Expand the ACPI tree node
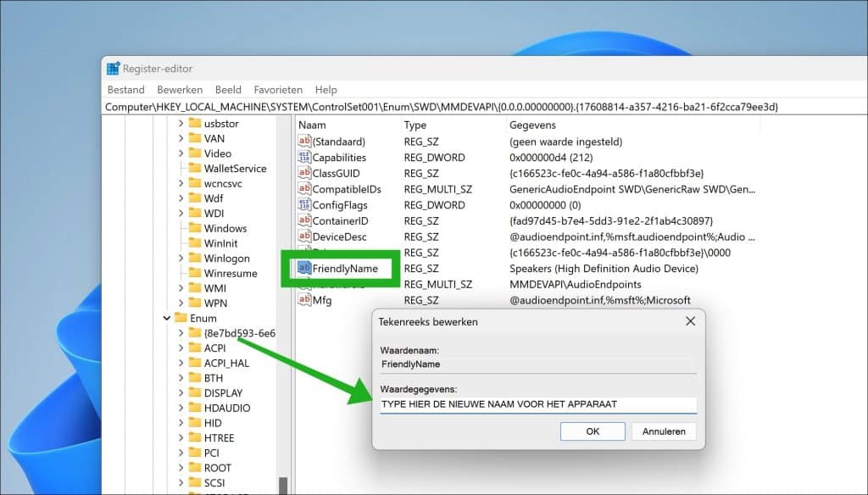 click(x=181, y=348)
